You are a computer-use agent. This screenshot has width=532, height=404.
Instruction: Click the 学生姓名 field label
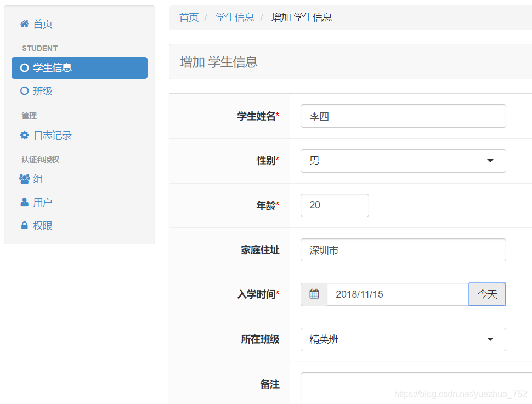[x=258, y=116]
